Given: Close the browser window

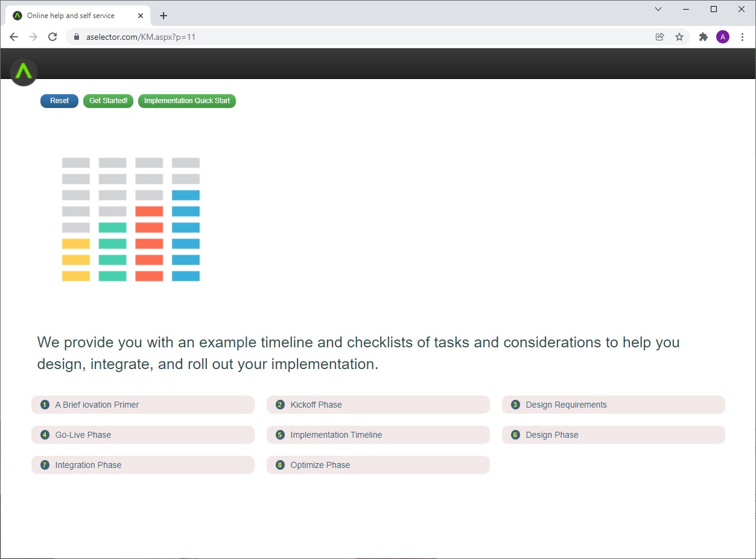Looking at the screenshot, I should [742, 9].
